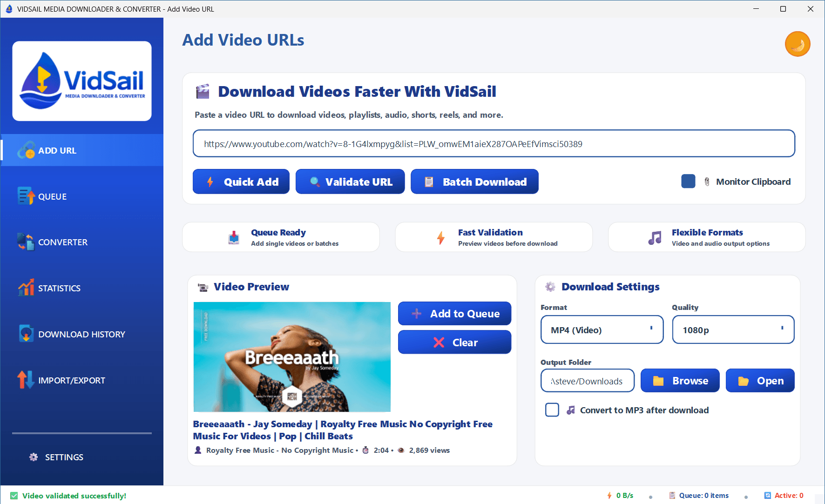The height and width of the screenshot is (504, 825).
Task: Click the Add URL sidebar icon
Action: 26,150
